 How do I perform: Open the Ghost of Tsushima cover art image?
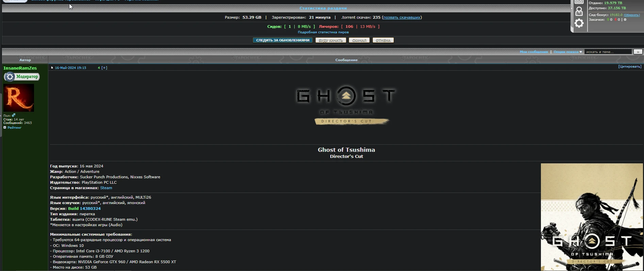pos(592,217)
